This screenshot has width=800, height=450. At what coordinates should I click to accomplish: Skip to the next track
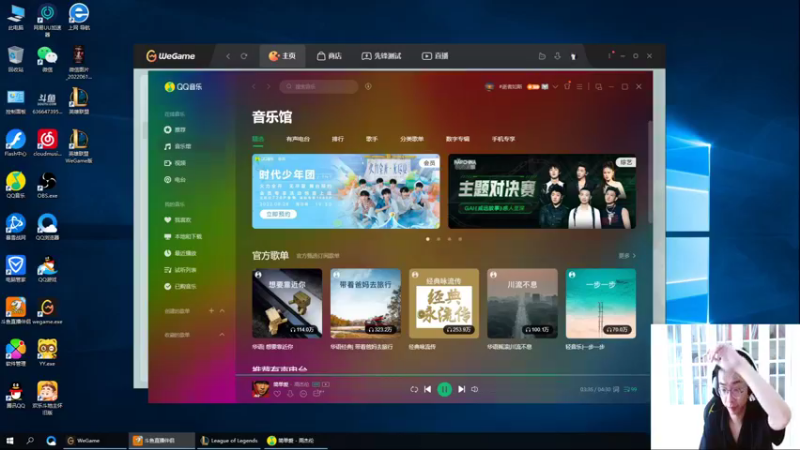(461, 389)
